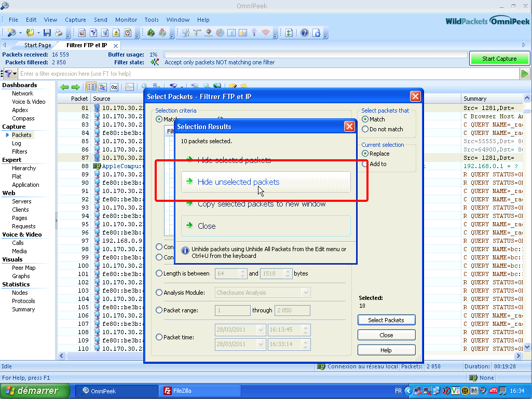
Task: Select the Packet range radio button
Action: 159,310
